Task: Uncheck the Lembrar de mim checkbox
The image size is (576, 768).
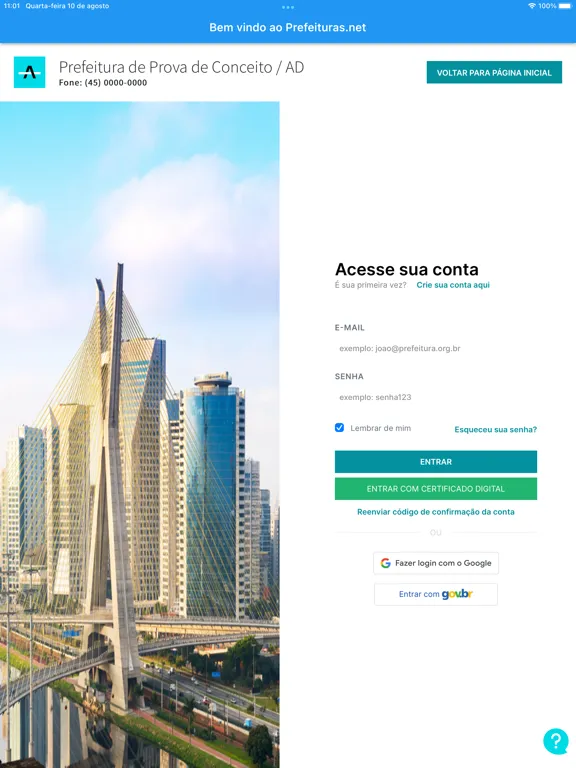Action: (339, 428)
